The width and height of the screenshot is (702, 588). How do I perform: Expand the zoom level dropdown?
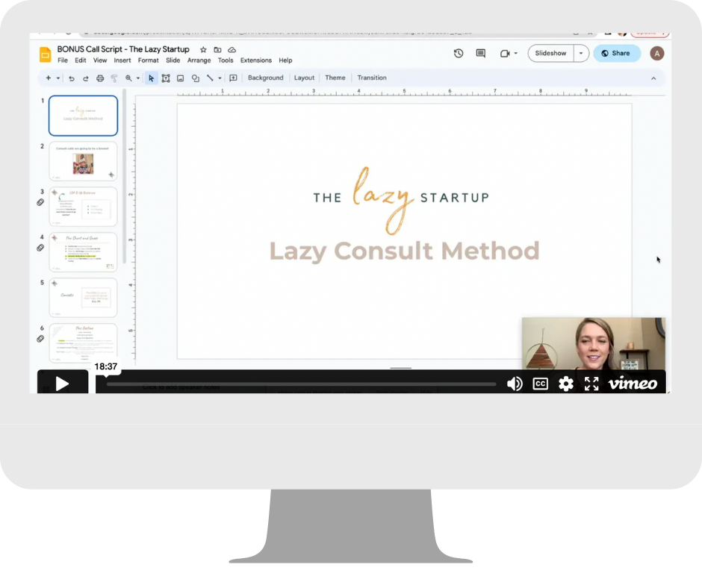point(138,78)
